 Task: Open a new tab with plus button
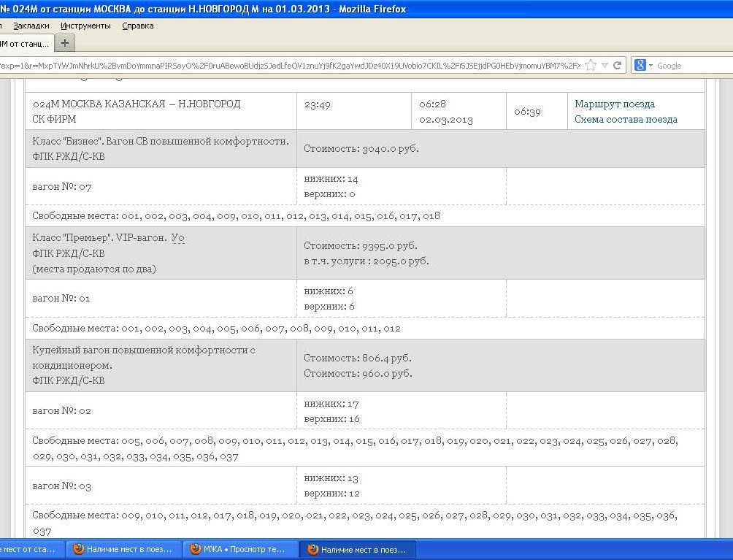65,43
